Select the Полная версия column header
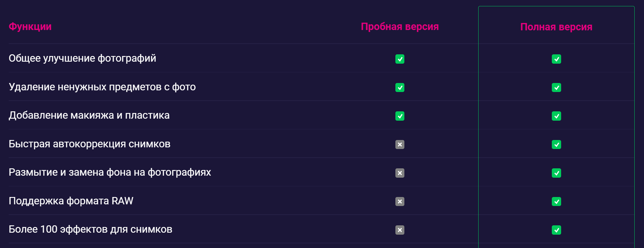644x248 pixels. tap(556, 27)
